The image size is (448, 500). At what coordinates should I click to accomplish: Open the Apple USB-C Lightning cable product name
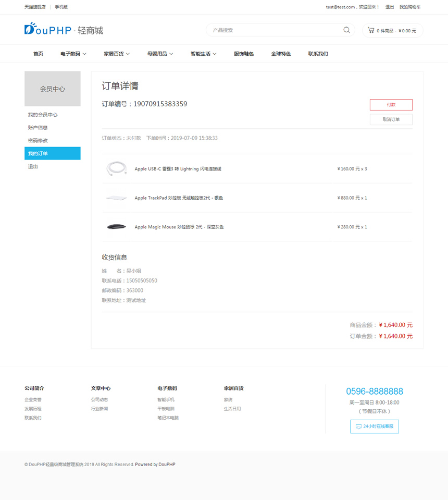coord(178,169)
